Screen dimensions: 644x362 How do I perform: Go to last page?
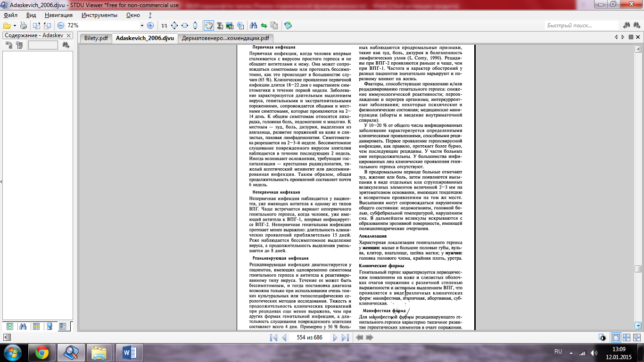345,337
